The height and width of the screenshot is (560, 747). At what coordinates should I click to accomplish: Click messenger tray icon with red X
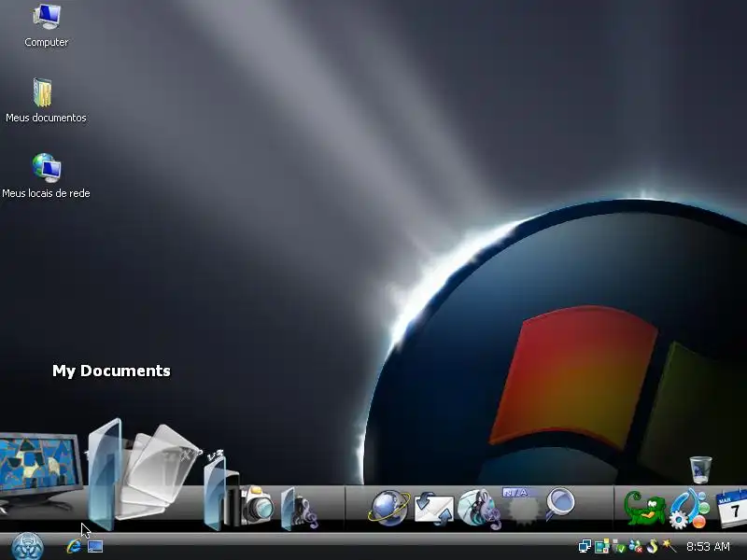tap(636, 546)
